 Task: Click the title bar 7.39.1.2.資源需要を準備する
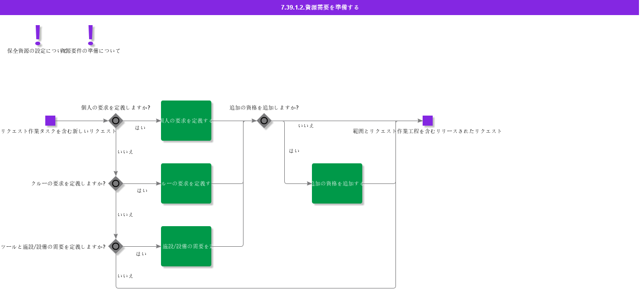(320, 8)
